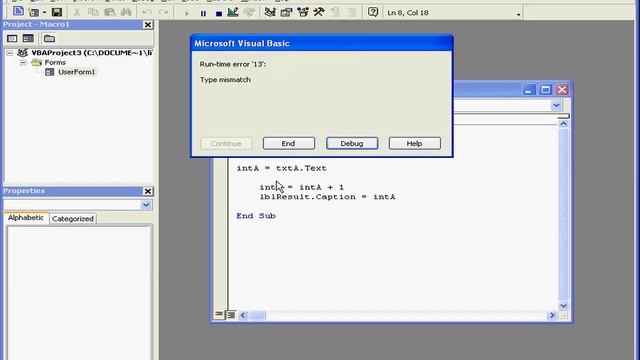This screenshot has height=360, width=640.
Task: Click the code window scroll left arrow
Action: pos(243,315)
